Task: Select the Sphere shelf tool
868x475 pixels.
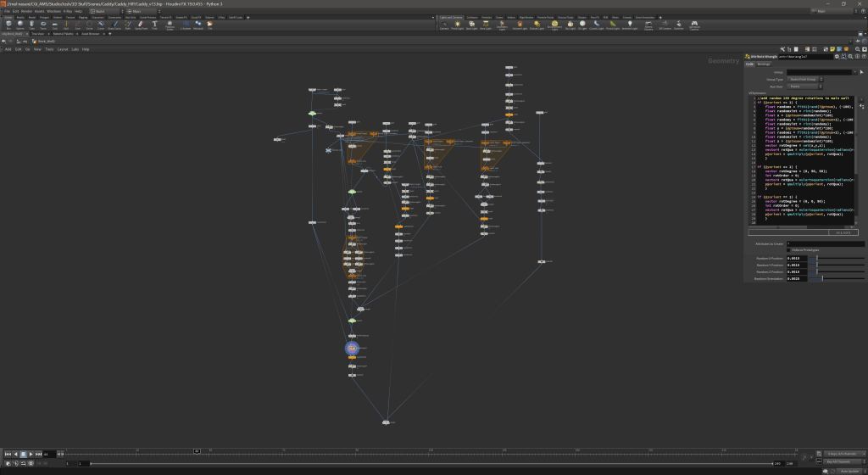Action: 20,25
